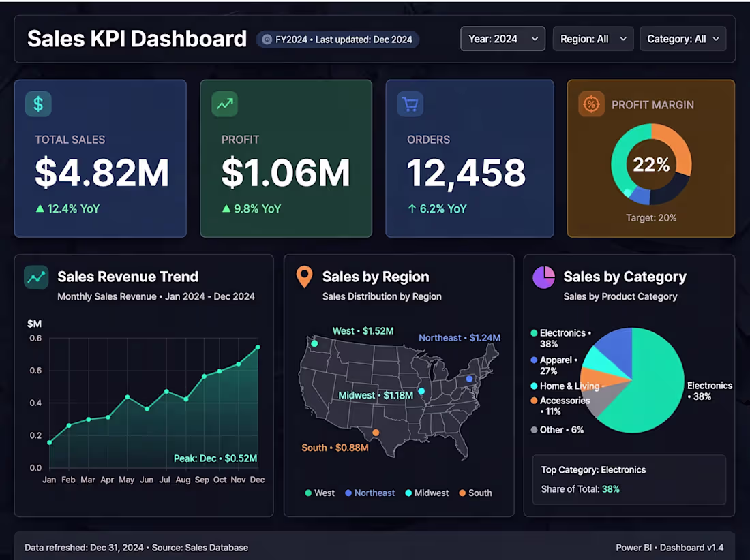Click Monthly Sales Revenue subtitle text
The width and height of the screenshot is (750, 560).
(x=156, y=296)
